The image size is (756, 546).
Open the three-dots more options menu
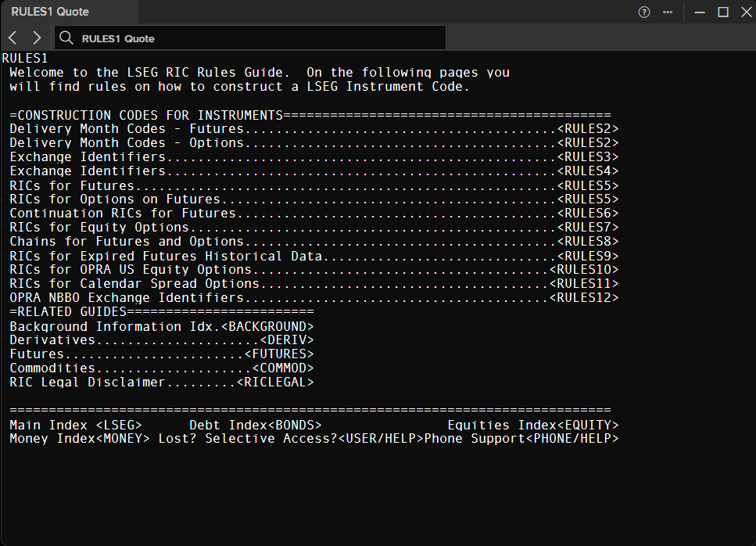point(668,12)
